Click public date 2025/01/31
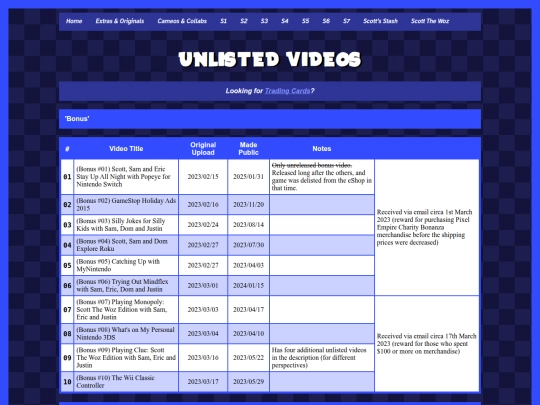Image resolution: width=540 pixels, height=405 pixels. click(248, 177)
